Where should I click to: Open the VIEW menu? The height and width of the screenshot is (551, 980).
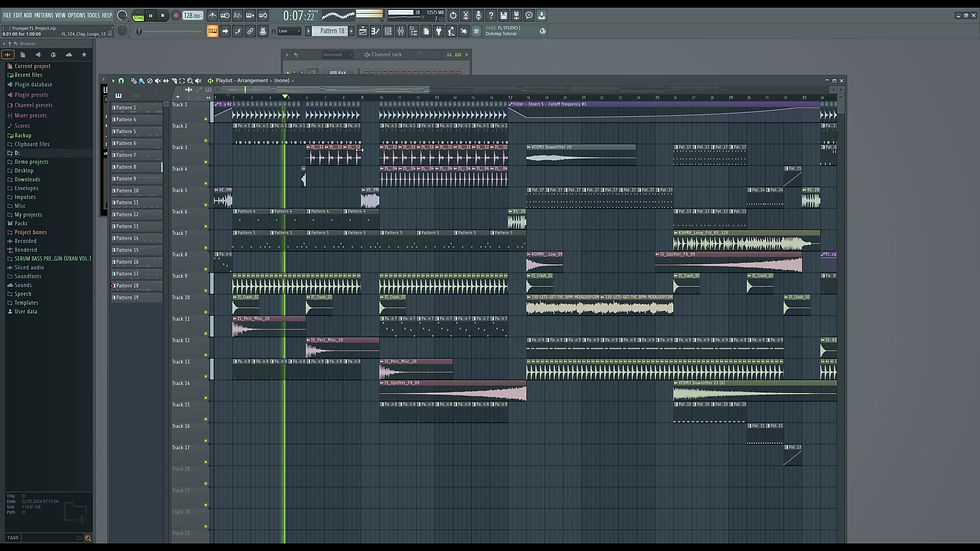click(60, 15)
